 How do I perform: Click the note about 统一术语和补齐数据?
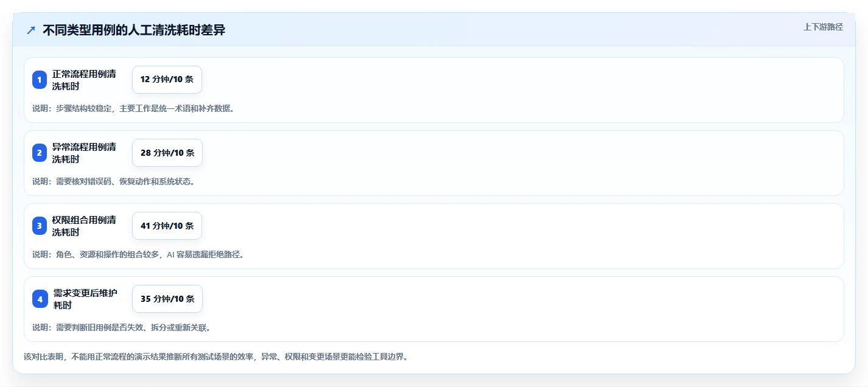133,108
